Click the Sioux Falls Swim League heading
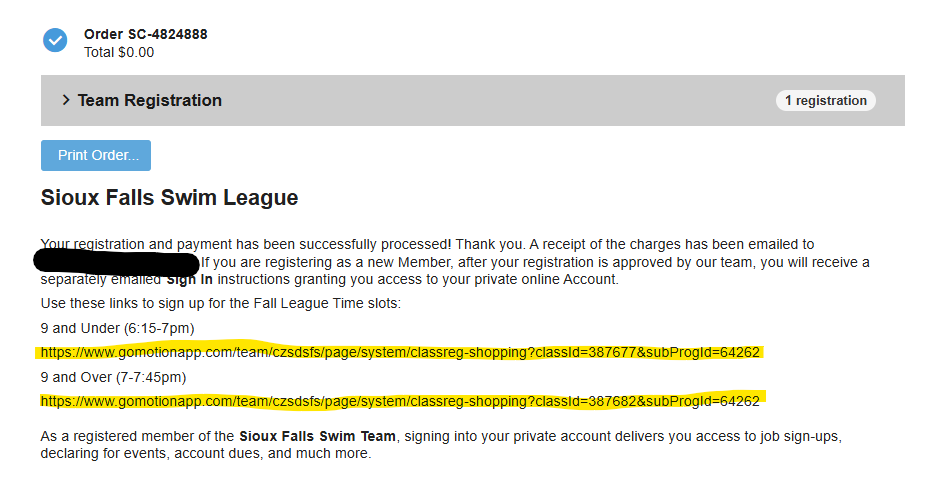This screenshot has width=937, height=494. (x=169, y=198)
